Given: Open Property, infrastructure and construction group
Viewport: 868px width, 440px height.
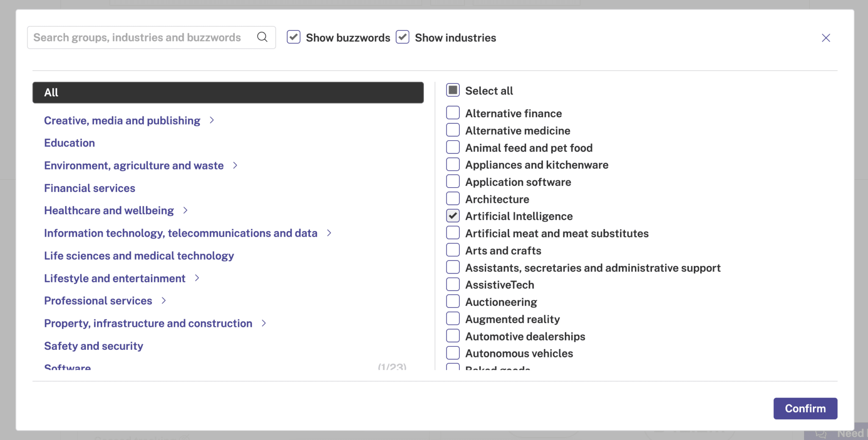Looking at the screenshot, I should 148,324.
